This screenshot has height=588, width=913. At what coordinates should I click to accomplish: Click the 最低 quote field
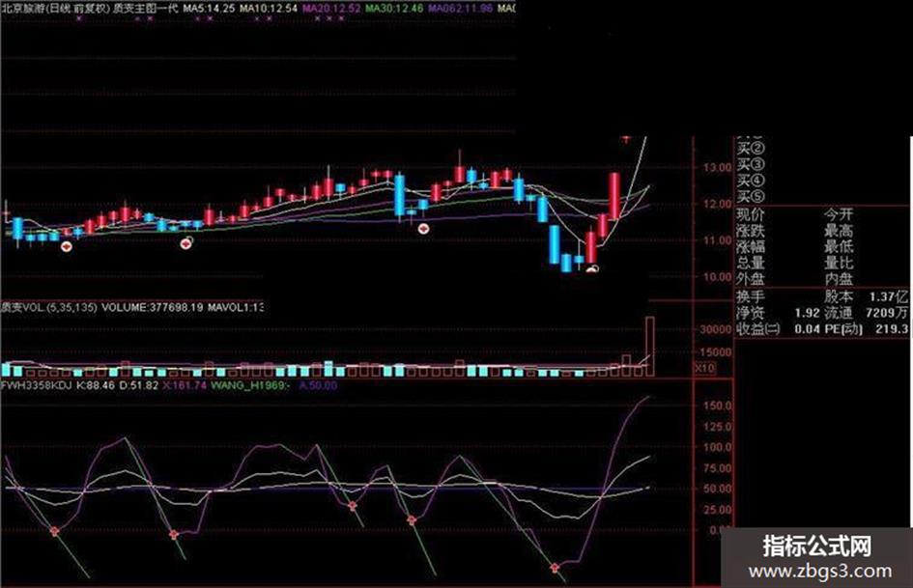pos(839,247)
